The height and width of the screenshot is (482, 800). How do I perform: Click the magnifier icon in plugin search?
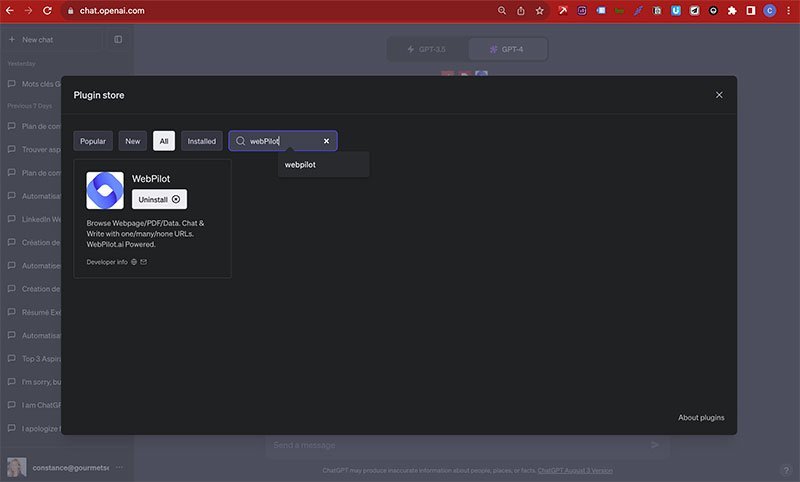pyautogui.click(x=240, y=141)
